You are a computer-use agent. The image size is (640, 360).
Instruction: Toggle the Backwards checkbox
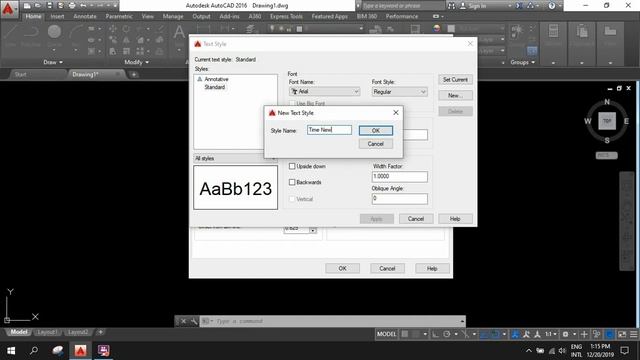[x=292, y=182]
